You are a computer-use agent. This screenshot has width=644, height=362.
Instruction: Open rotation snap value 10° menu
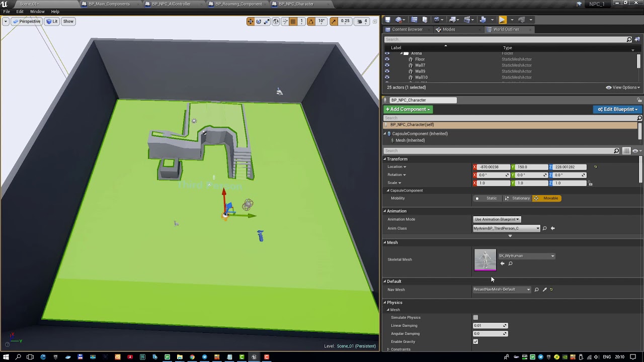coord(321,21)
